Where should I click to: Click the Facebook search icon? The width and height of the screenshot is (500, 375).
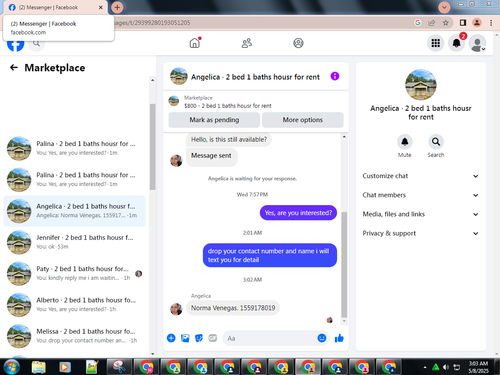click(36, 44)
